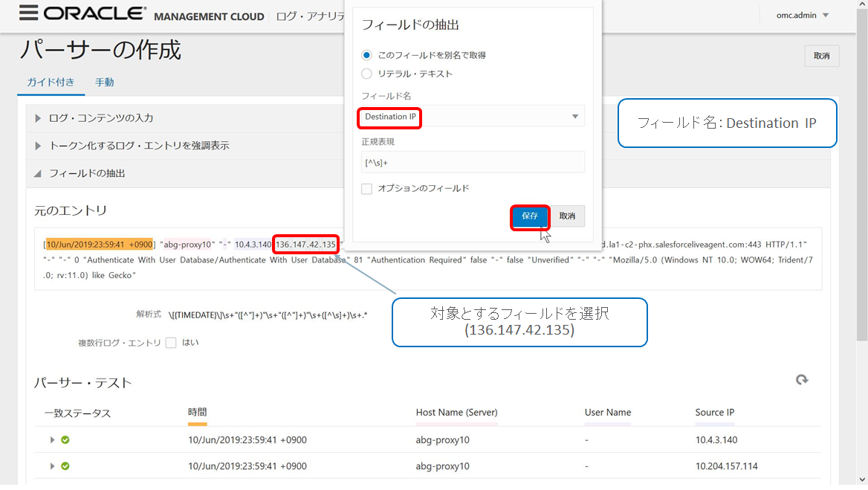Expand 'ログ・コンテンツの入力' section
The width and height of the screenshot is (868, 490).
[x=38, y=118]
